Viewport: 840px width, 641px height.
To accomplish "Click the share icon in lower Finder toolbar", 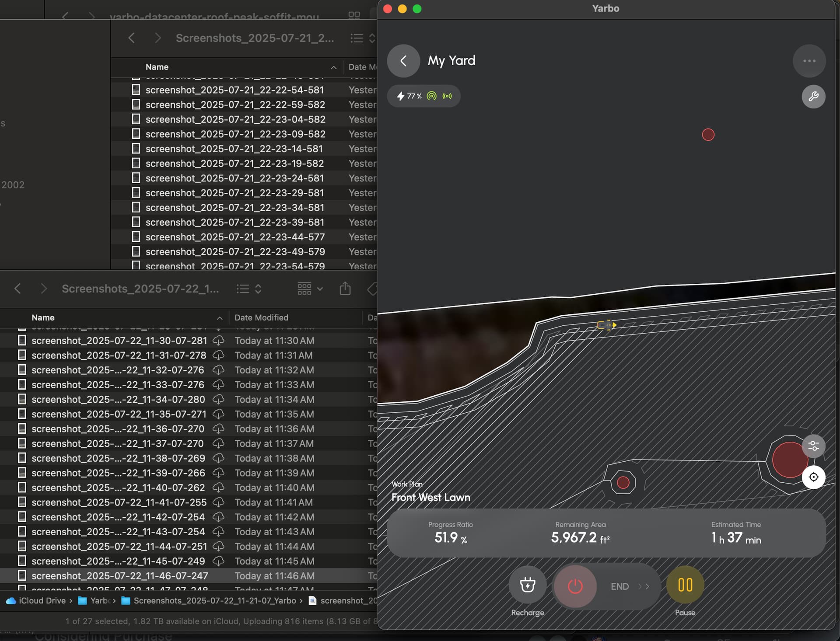I will pyautogui.click(x=345, y=289).
